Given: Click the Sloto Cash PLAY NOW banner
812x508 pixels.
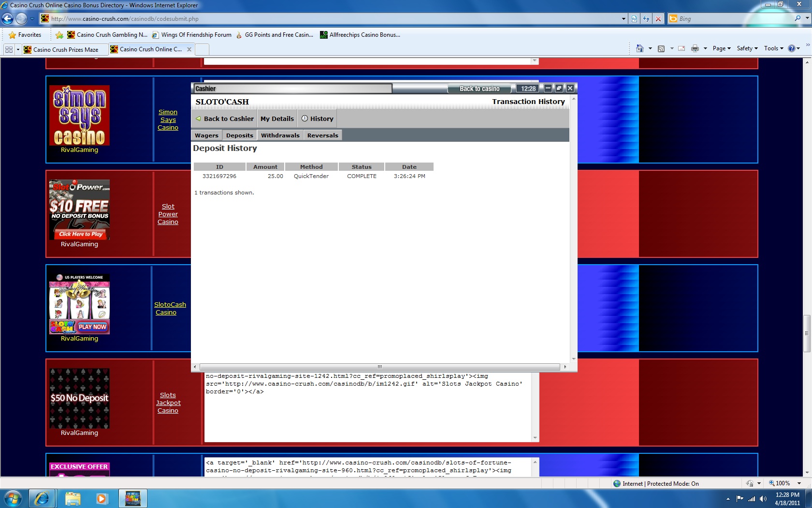Looking at the screenshot, I should pyautogui.click(x=79, y=304).
